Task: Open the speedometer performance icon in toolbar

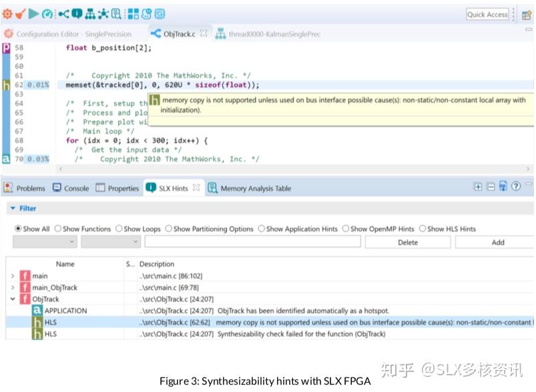Action: 47,14
